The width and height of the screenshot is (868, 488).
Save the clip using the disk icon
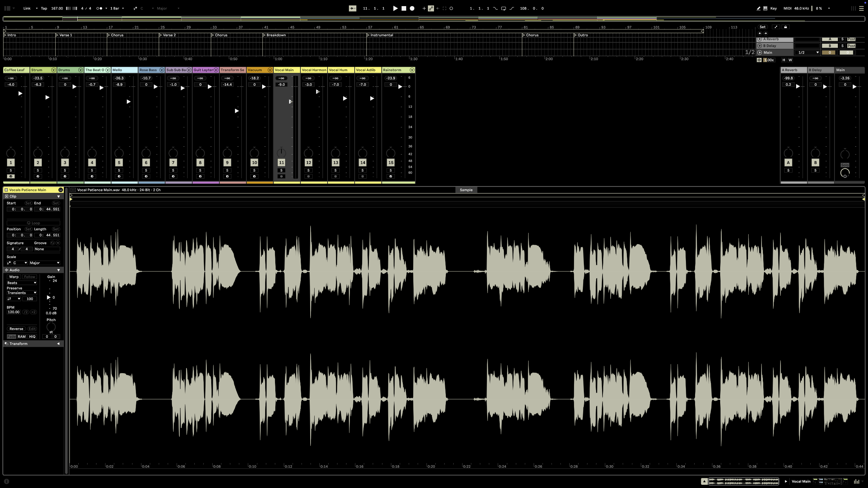tap(61, 190)
